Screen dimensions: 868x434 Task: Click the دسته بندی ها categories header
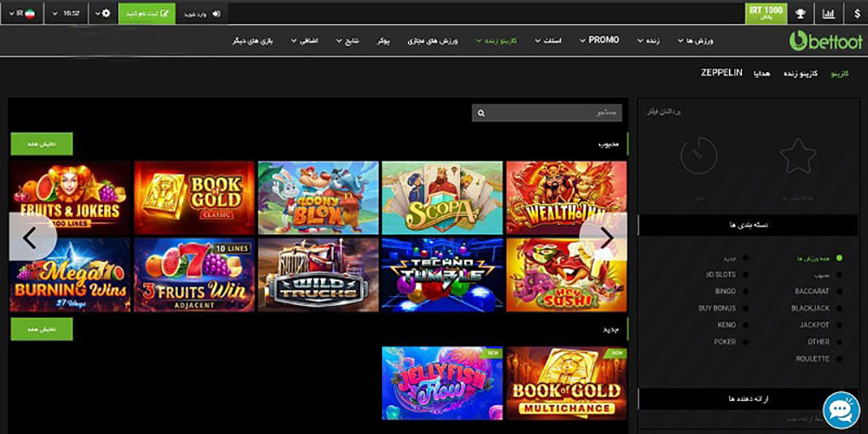click(x=748, y=226)
